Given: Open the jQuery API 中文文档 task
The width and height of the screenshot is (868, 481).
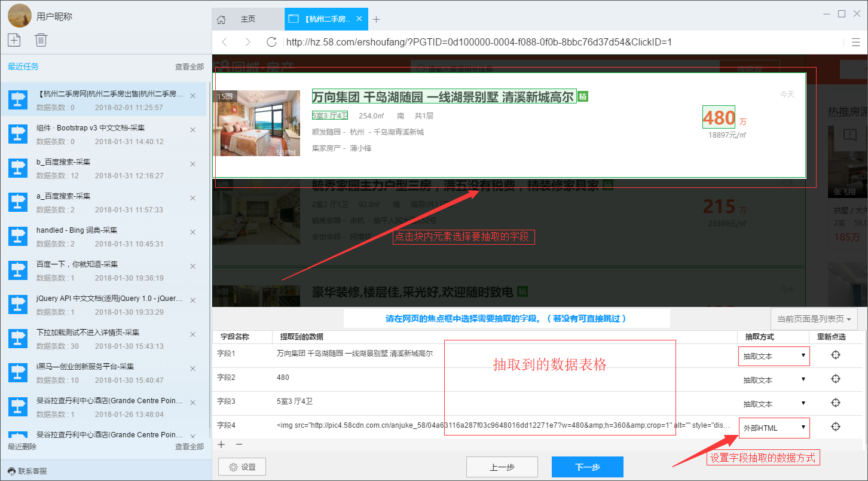Looking at the screenshot, I should click(103, 304).
